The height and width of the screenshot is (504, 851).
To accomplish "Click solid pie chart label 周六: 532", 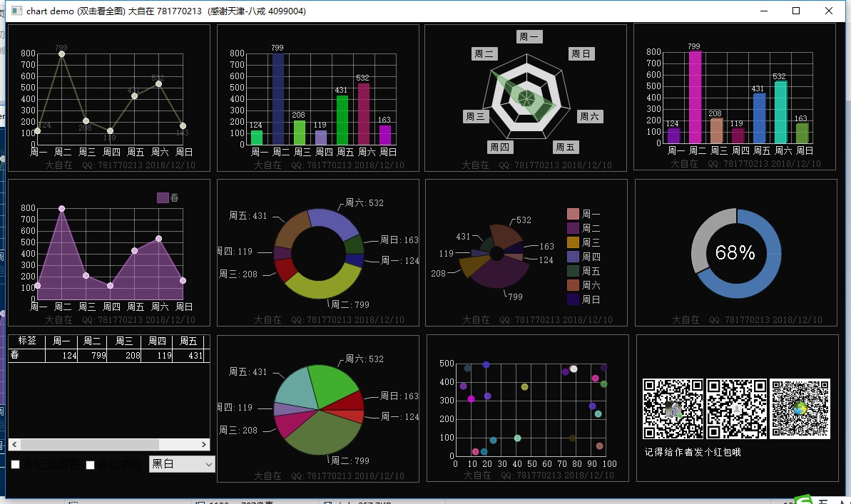I will pos(365,359).
